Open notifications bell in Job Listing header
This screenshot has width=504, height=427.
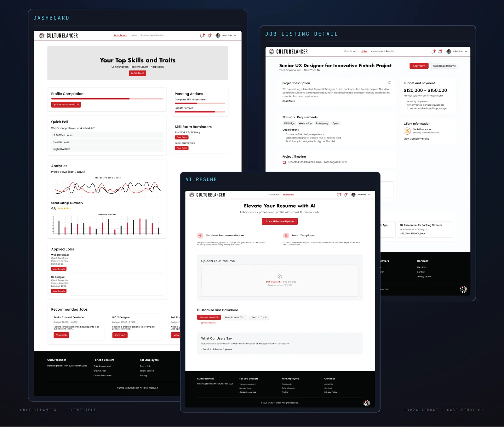pyautogui.click(x=440, y=51)
